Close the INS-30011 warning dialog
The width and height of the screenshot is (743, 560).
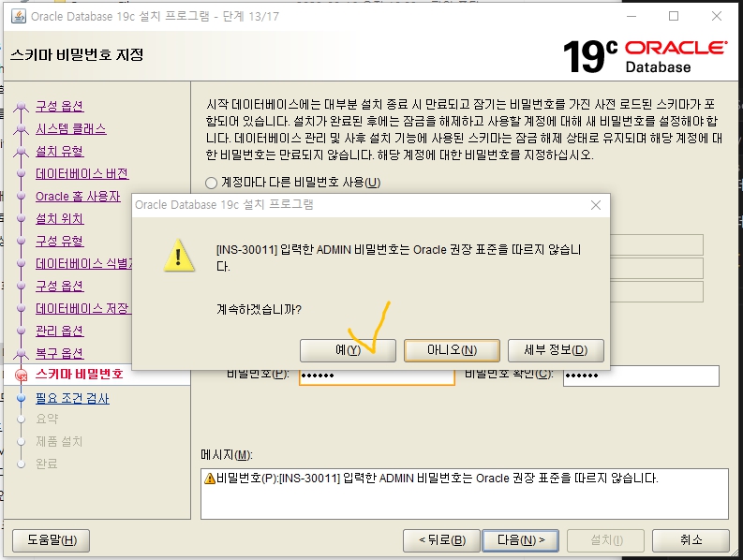(596, 205)
